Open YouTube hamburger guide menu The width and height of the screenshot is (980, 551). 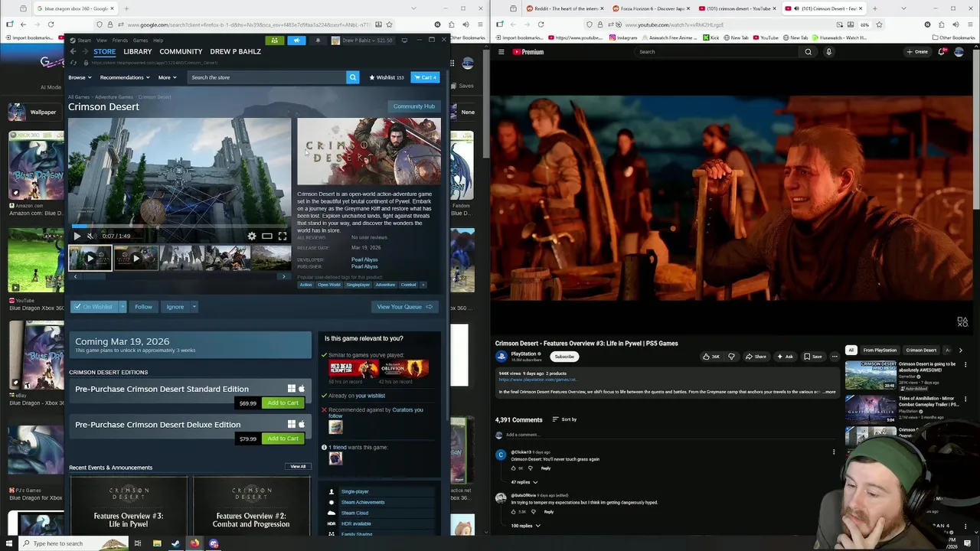[501, 52]
